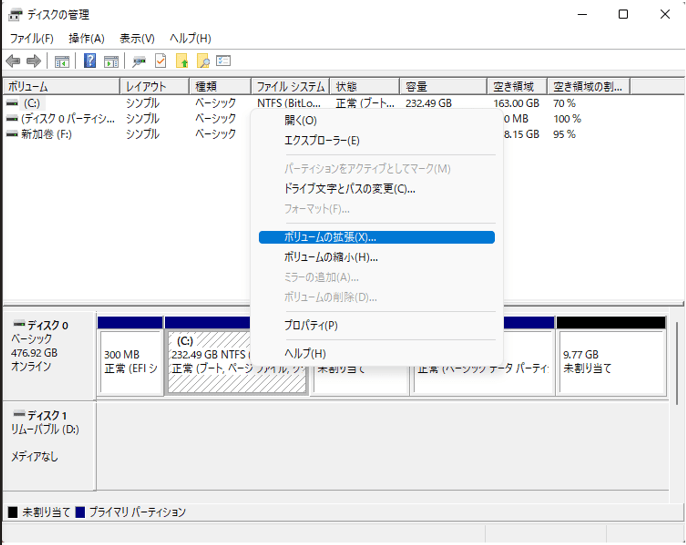Sort by the 容量 column header
Viewport: 686px width, 545px height.
point(444,87)
